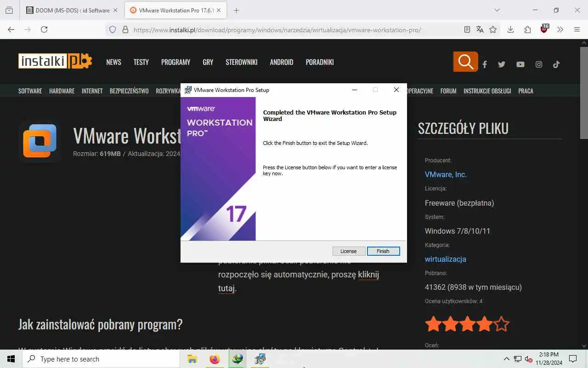Reload the page with refresh icon
This screenshot has height=368, width=588.
coord(44,29)
